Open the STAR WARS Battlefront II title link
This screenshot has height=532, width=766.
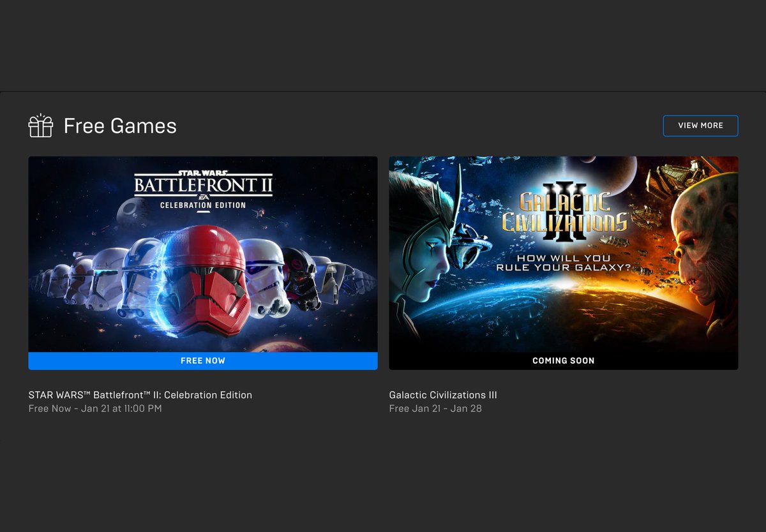pos(140,395)
